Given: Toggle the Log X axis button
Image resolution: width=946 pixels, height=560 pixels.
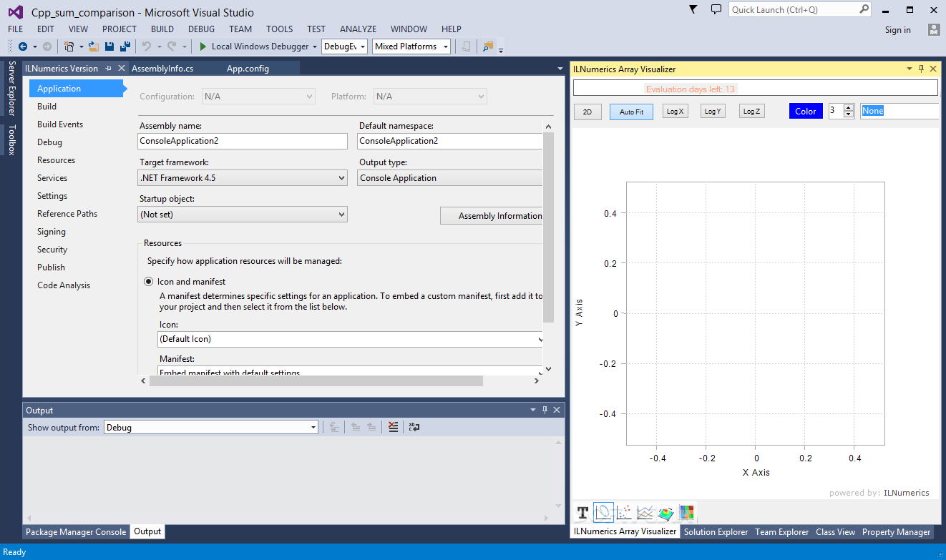Looking at the screenshot, I should pos(675,111).
